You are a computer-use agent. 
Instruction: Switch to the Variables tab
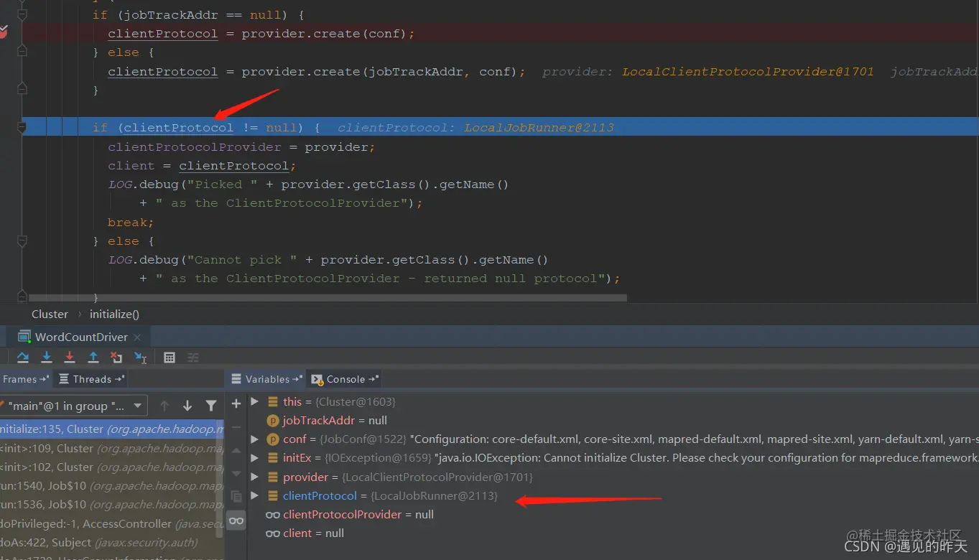point(266,379)
